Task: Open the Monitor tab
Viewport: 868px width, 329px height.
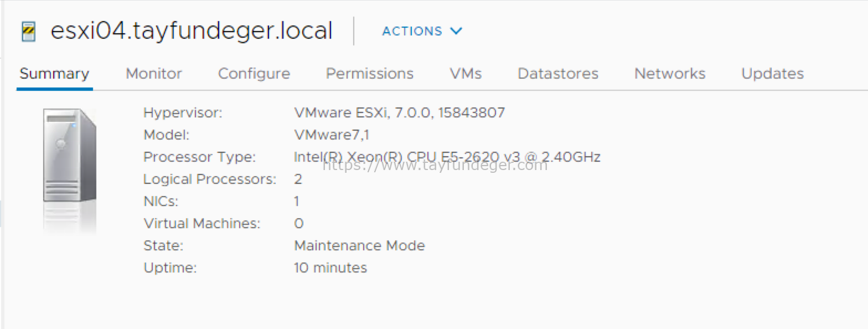Action: (154, 74)
